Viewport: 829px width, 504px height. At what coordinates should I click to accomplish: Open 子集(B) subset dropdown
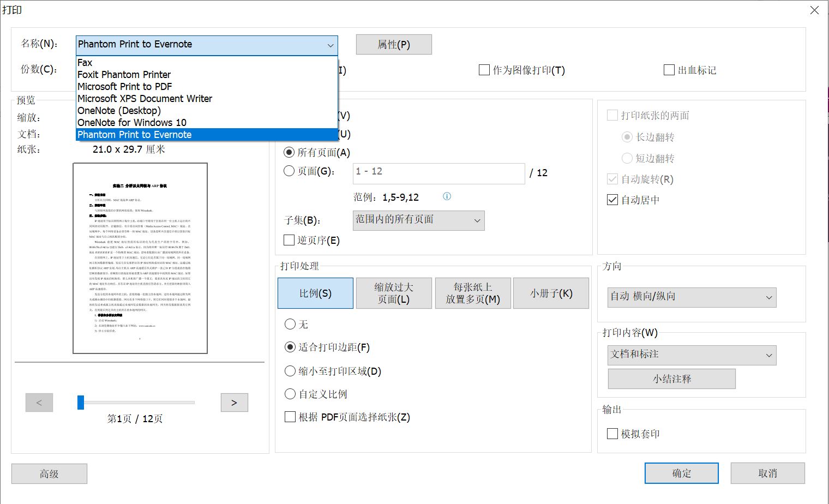(418, 220)
